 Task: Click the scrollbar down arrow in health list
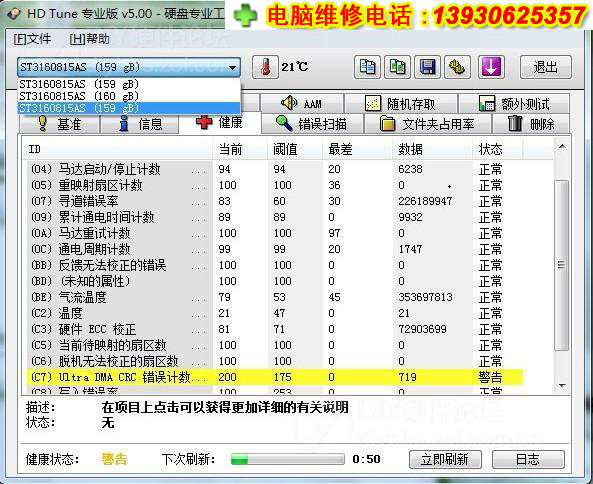[562, 385]
